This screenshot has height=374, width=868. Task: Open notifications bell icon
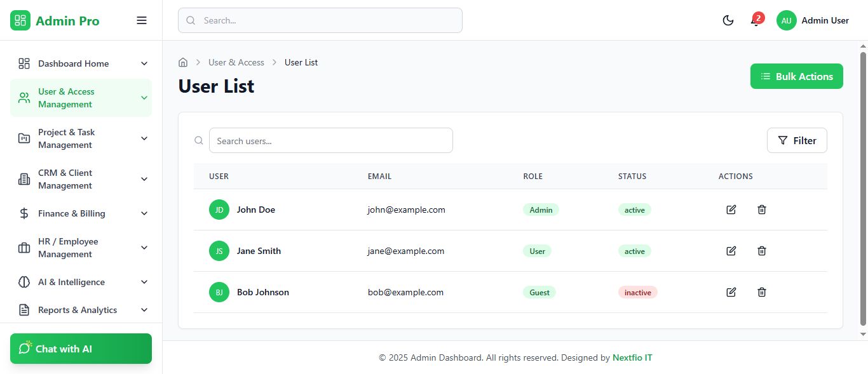755,21
